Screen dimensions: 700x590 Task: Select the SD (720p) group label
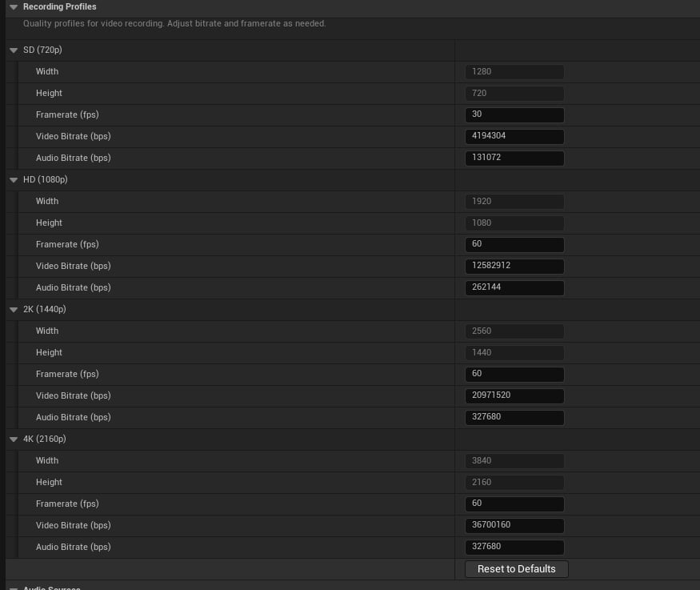(x=42, y=50)
